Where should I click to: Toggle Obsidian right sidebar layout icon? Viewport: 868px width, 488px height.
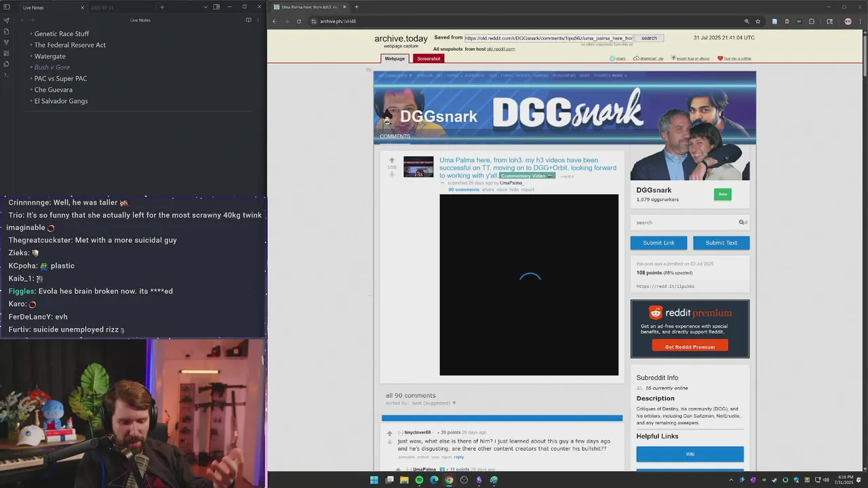tap(216, 7)
